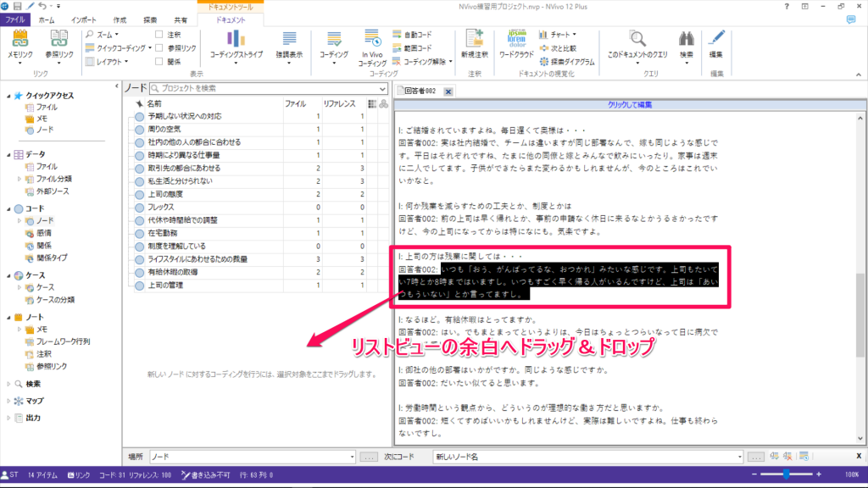Create a 新規注釈 annotation
The width and height of the screenshot is (868, 488).
474,43
